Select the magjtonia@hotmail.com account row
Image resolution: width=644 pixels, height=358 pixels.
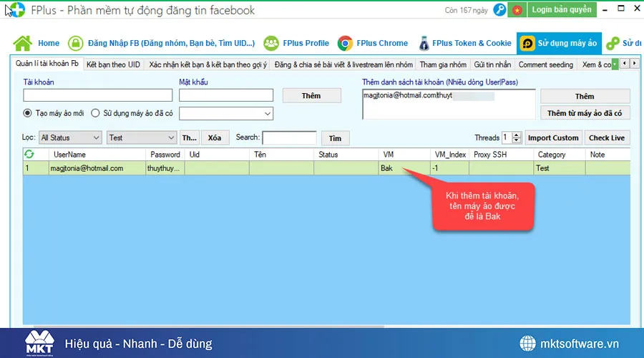pyautogui.click(x=86, y=168)
